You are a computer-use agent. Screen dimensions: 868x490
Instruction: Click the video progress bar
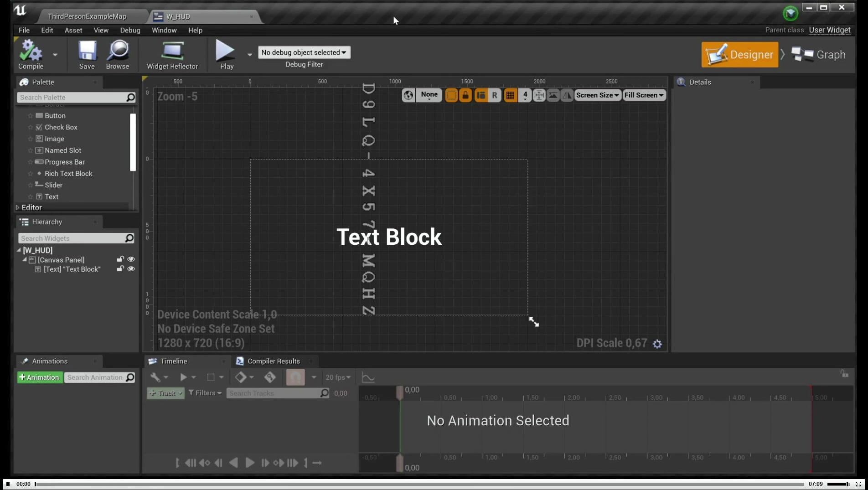tap(419, 484)
